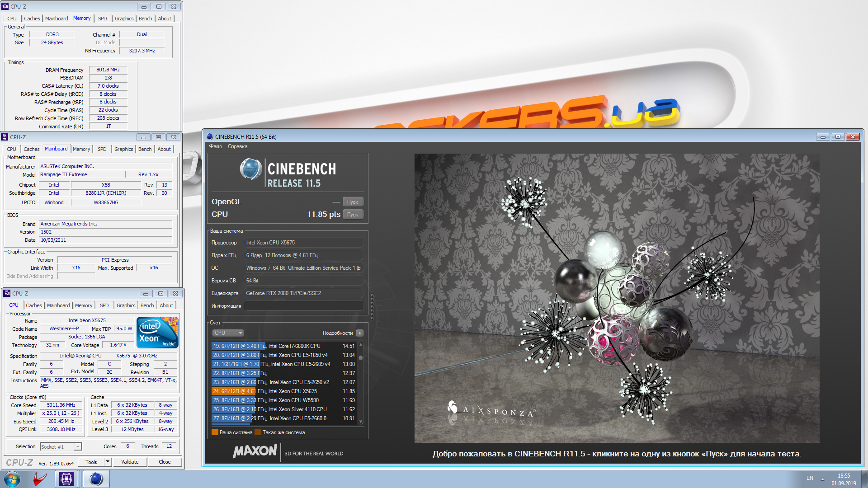
Task: Click the Cinebench panel splitter handle
Action: click(372, 306)
